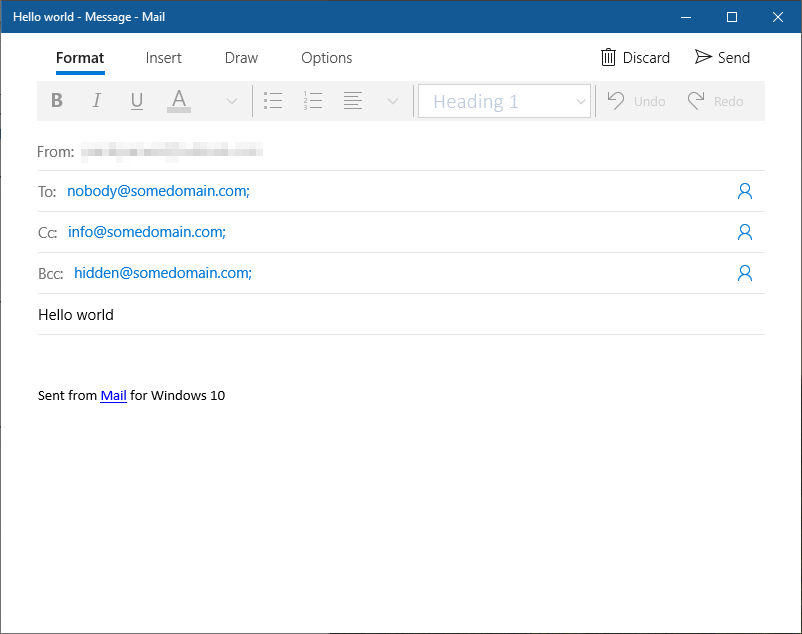
Task: Open contact picker for the To field
Action: coord(744,191)
